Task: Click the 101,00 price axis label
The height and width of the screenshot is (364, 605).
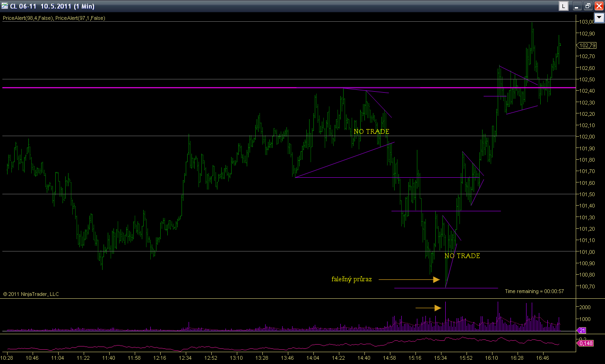Action: [x=587, y=251]
